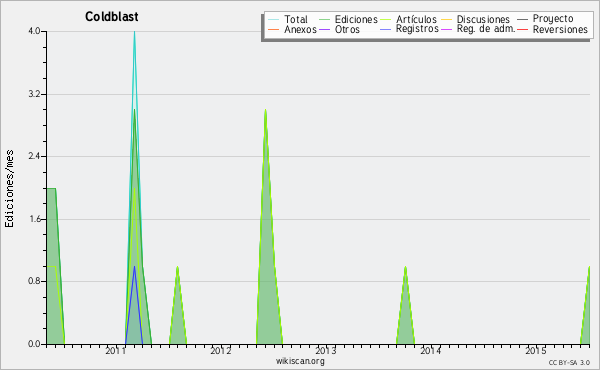Click the 2014 x-axis label

tap(431, 350)
